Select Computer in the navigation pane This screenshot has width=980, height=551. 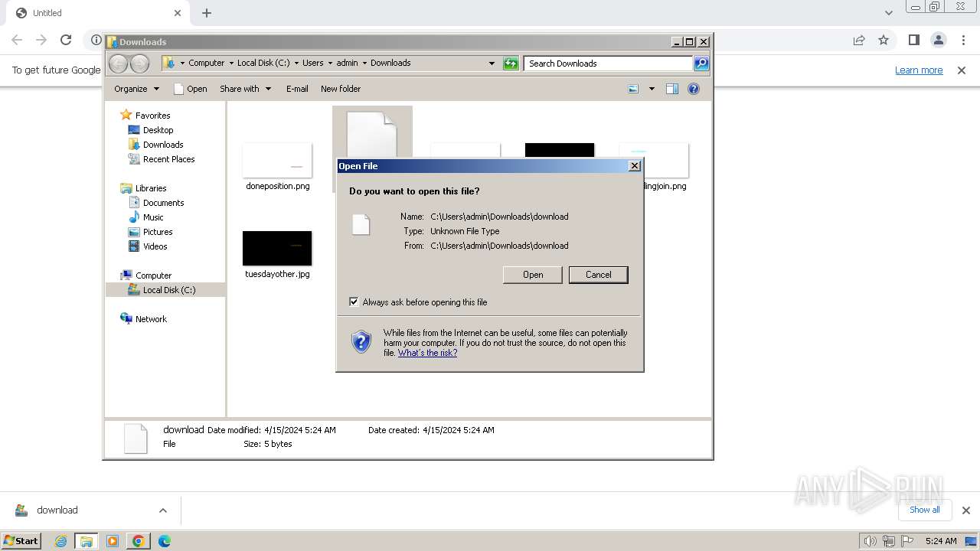(x=153, y=275)
